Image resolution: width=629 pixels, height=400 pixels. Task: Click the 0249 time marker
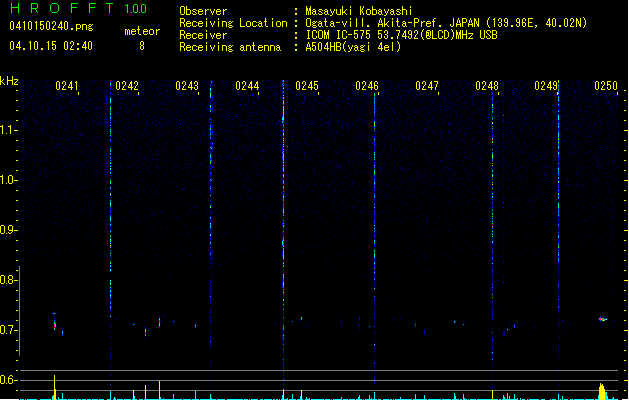tap(546, 86)
